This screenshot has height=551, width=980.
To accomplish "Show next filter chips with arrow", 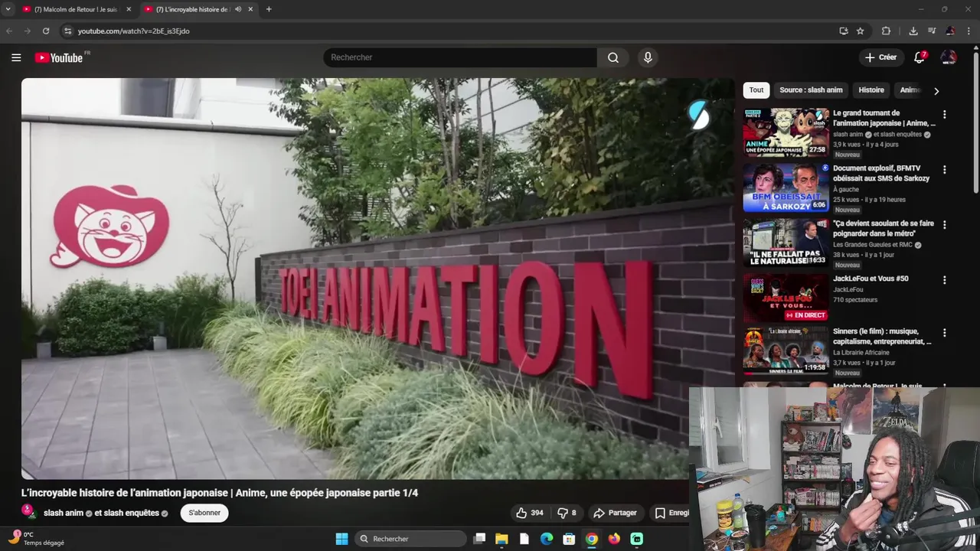I will point(936,91).
